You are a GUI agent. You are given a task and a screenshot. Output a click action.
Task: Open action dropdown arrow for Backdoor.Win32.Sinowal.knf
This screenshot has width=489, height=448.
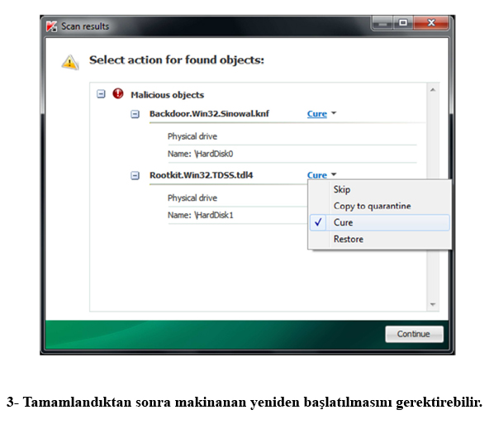[x=334, y=113]
